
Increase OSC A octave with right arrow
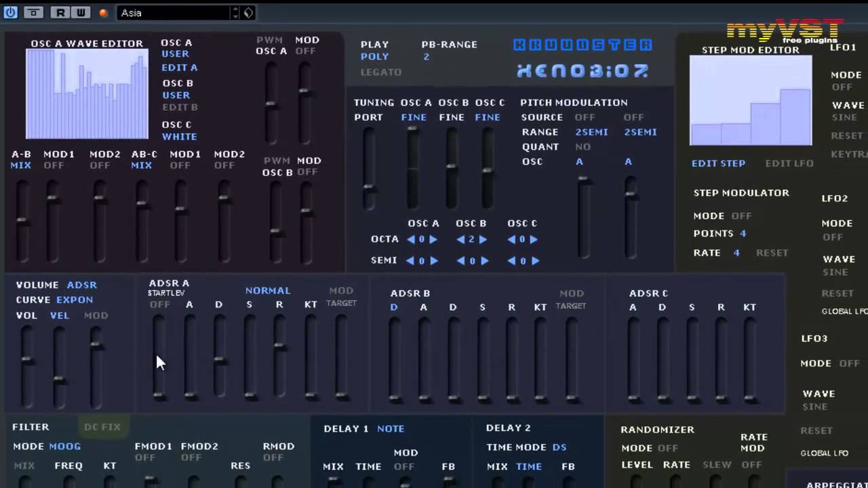[x=433, y=239]
